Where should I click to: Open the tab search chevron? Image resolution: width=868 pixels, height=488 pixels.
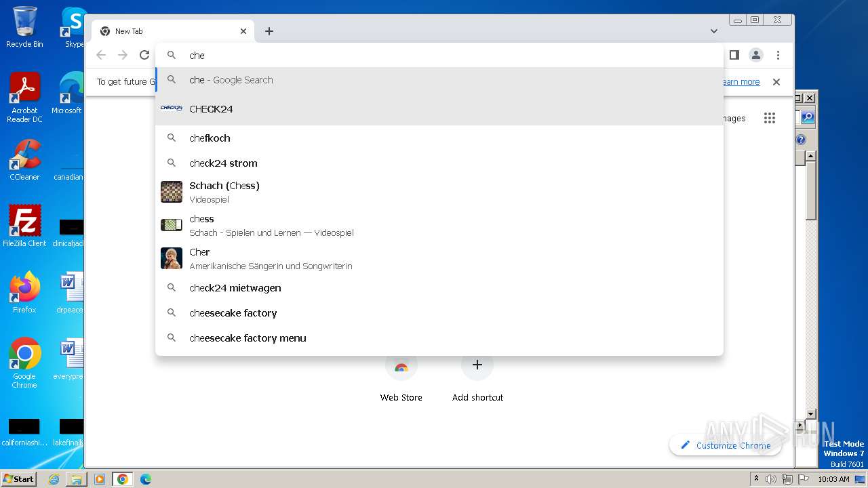714,31
